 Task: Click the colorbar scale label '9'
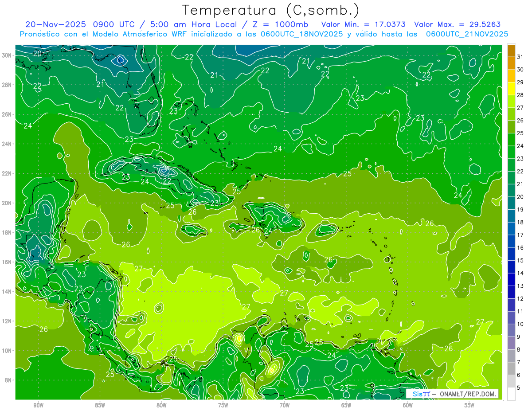point(519,337)
